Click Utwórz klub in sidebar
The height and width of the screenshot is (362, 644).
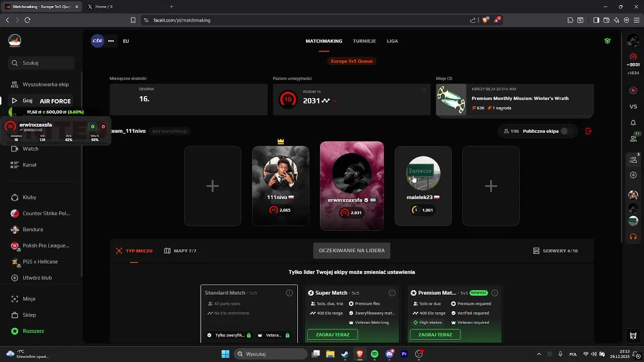pyautogui.click(x=41, y=278)
